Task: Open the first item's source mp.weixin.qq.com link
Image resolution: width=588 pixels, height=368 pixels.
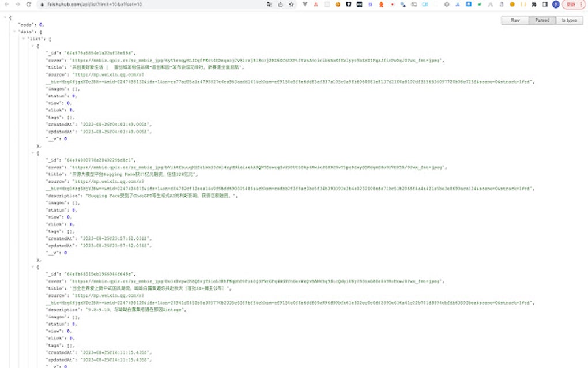Action: (289, 78)
